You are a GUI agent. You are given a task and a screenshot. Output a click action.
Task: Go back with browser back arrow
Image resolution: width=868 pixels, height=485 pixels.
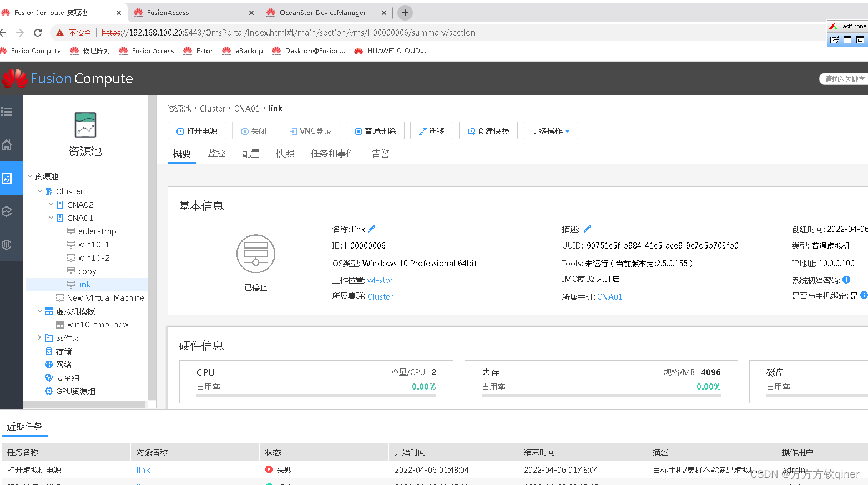tap(3, 33)
